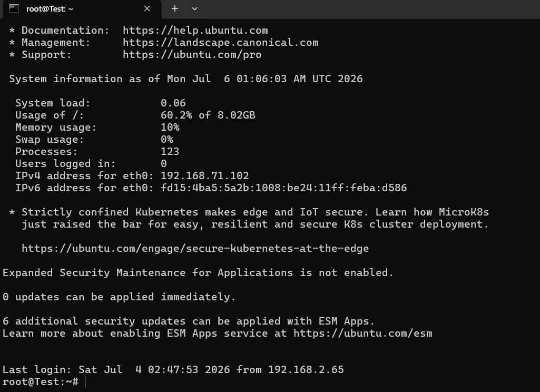
Task: Open a new terminal tab with plus
Action: pos(174,8)
